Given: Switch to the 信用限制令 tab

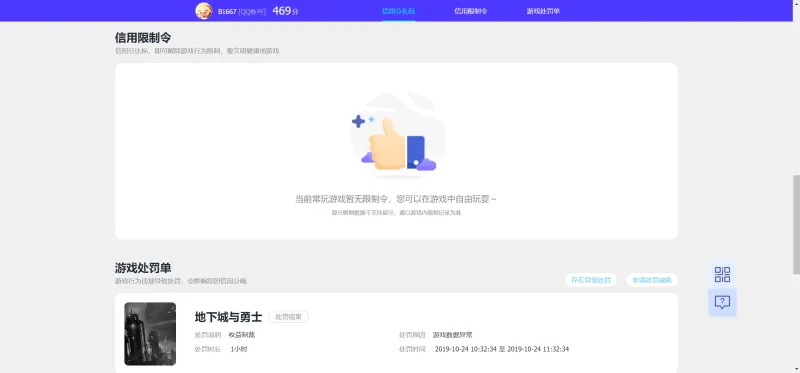Looking at the screenshot, I should 470,11.
